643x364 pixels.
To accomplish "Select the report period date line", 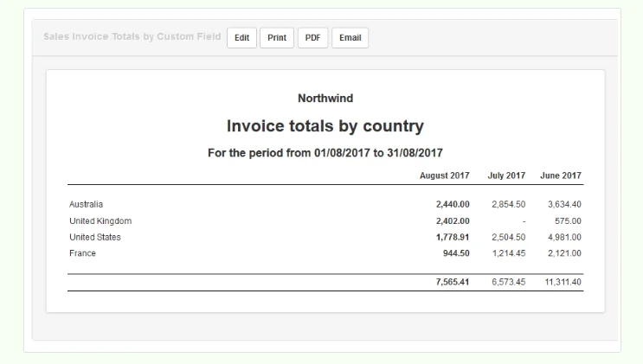I will coord(325,153).
